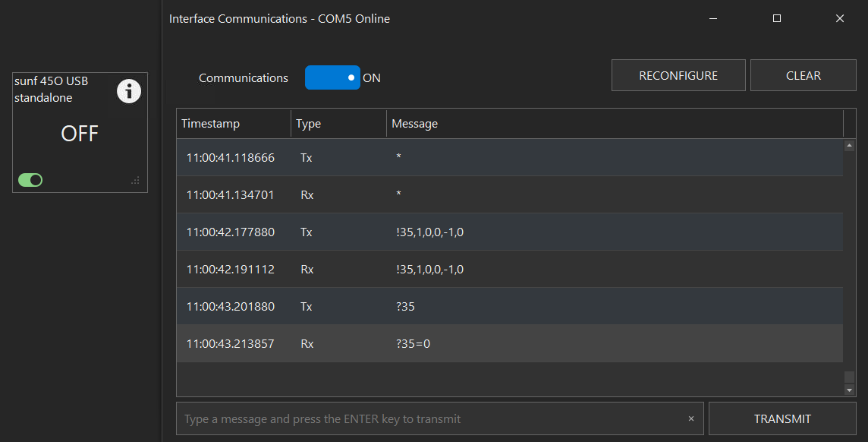Click the message list scrollbar thumb
868x442 pixels.
(849, 377)
